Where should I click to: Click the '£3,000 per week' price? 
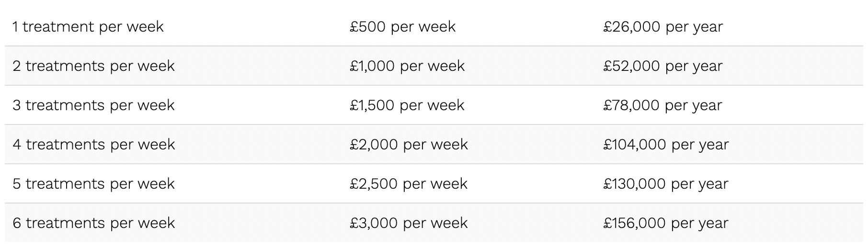[x=409, y=223]
